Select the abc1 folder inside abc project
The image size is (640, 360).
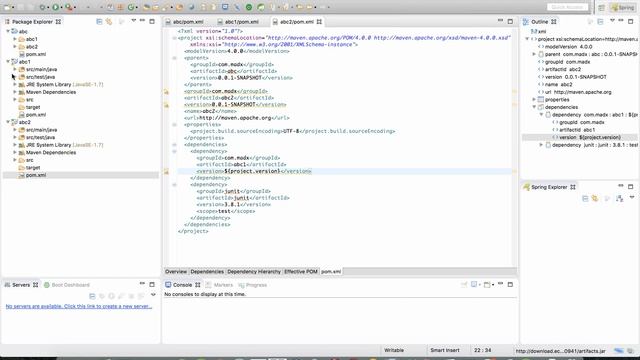click(x=31, y=39)
